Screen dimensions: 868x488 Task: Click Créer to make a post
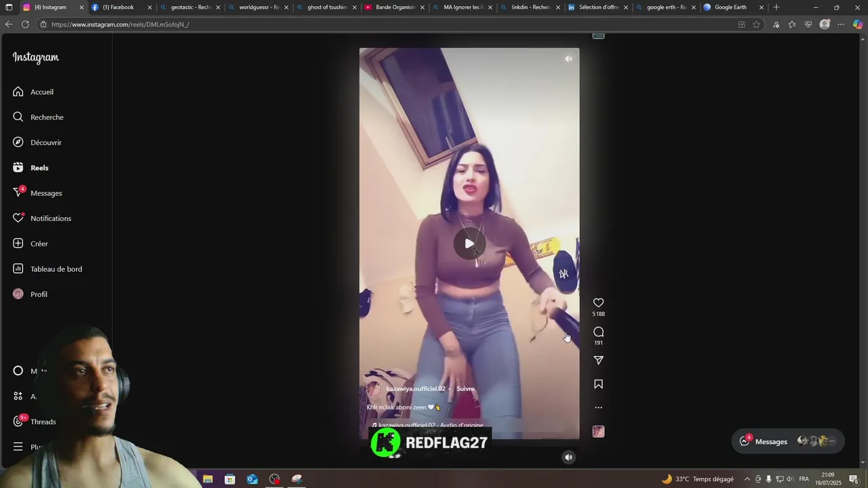[x=31, y=243]
